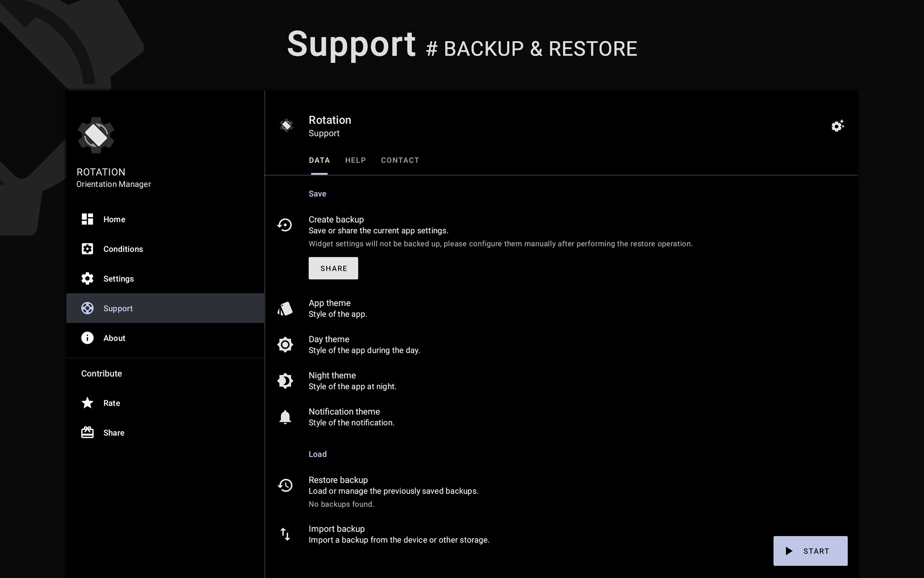Click the small Rotation icon beside the title
The width and height of the screenshot is (924, 578).
pyautogui.click(x=286, y=125)
